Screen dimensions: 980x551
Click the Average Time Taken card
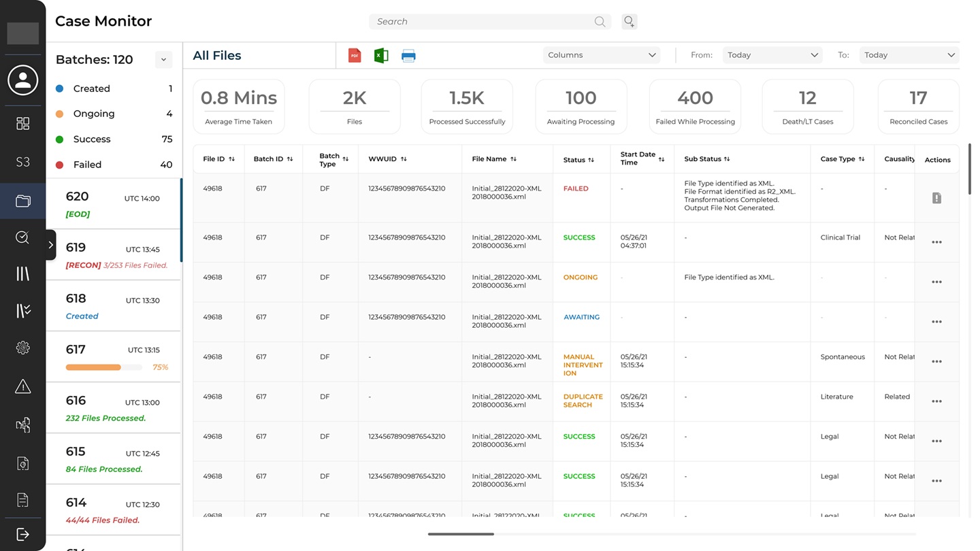(239, 106)
